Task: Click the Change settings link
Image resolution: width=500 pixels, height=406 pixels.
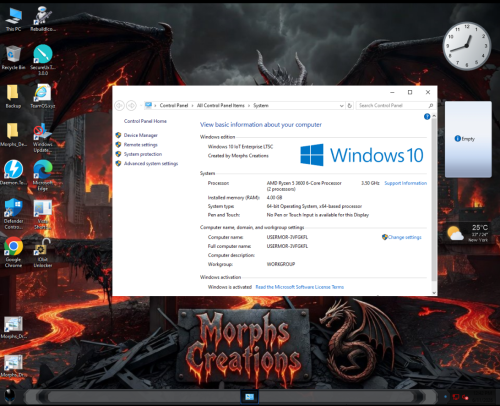Action: click(404, 237)
